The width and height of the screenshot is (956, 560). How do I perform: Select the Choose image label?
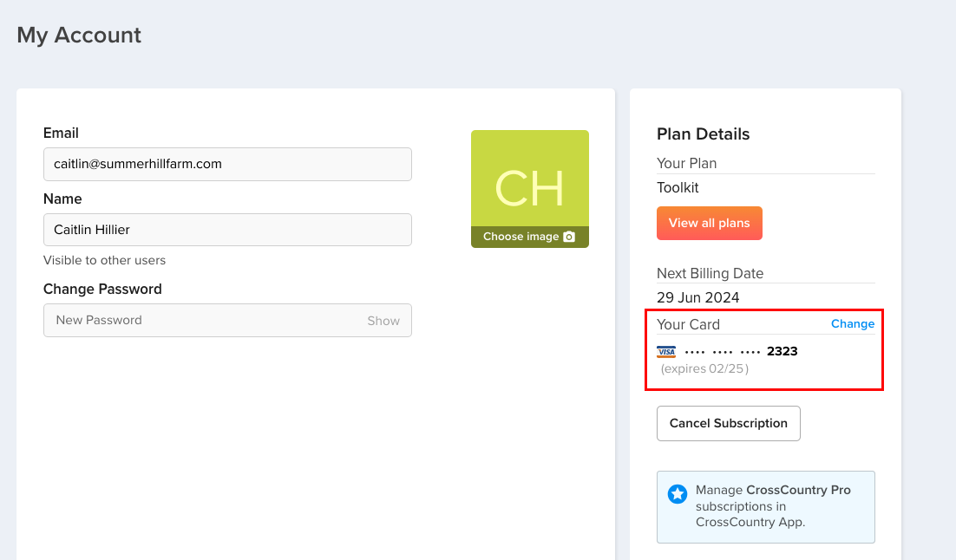[x=521, y=237]
